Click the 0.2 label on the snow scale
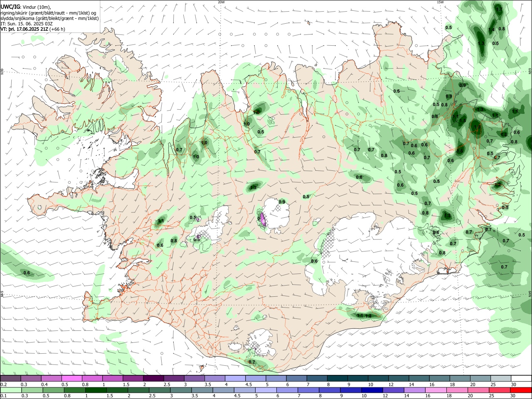Image resolution: width=532 pixels, height=399 pixels. pyautogui.click(x=3, y=384)
